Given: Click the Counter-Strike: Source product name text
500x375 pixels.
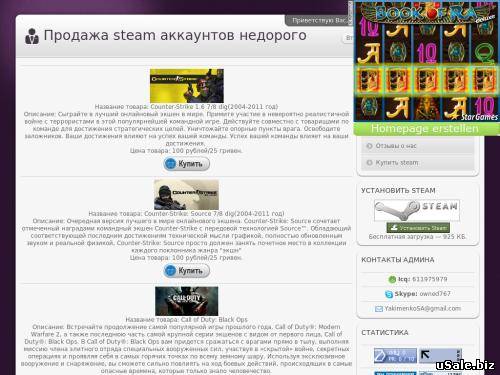Looking at the screenshot, I should [x=214, y=213].
